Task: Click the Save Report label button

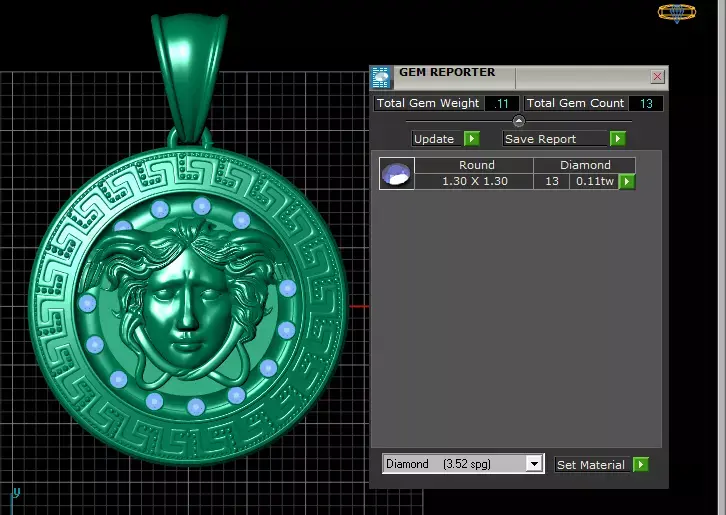Action: click(555, 139)
